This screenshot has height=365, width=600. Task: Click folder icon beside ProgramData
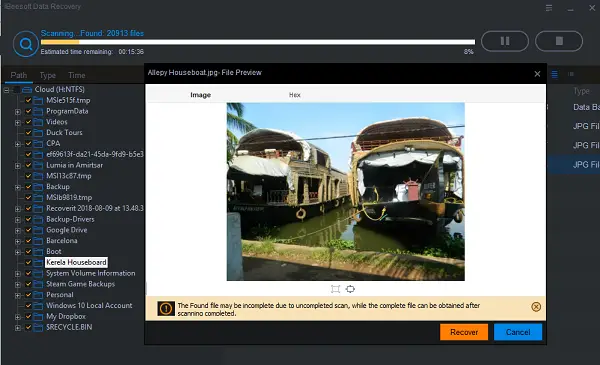tap(38, 111)
